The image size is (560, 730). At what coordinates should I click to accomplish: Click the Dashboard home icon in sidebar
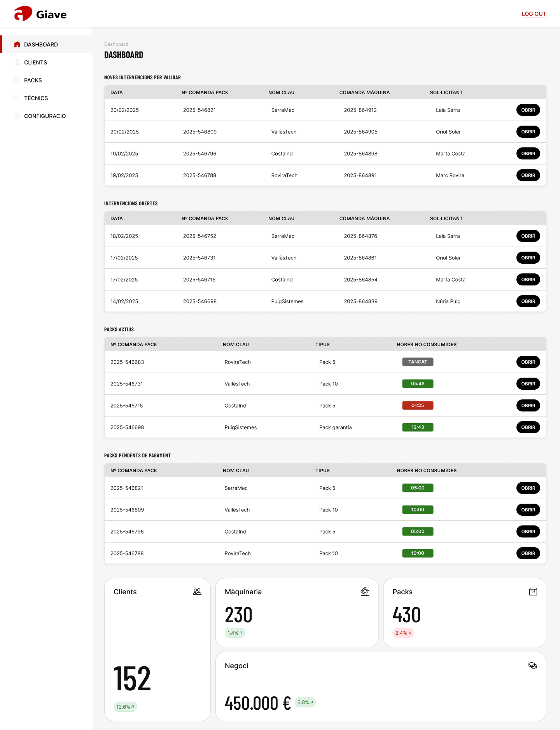17,44
